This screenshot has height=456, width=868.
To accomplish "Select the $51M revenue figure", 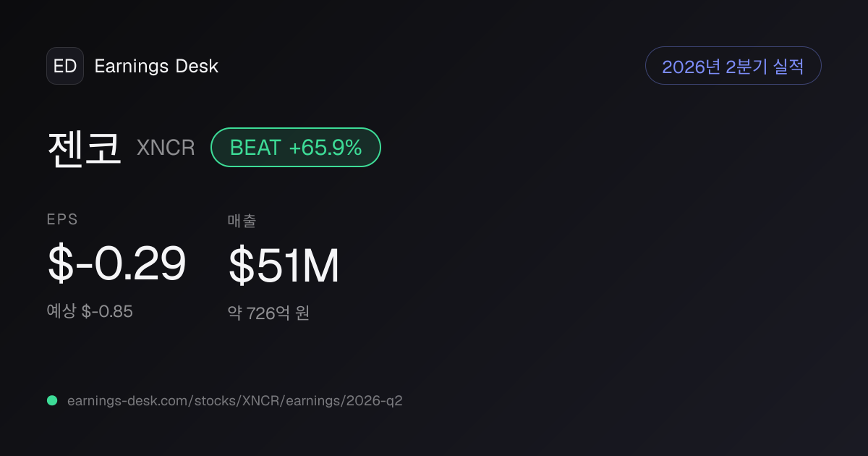I will click(284, 265).
